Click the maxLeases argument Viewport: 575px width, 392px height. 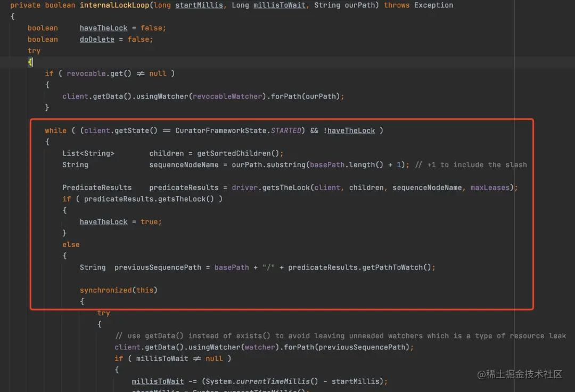(490, 187)
